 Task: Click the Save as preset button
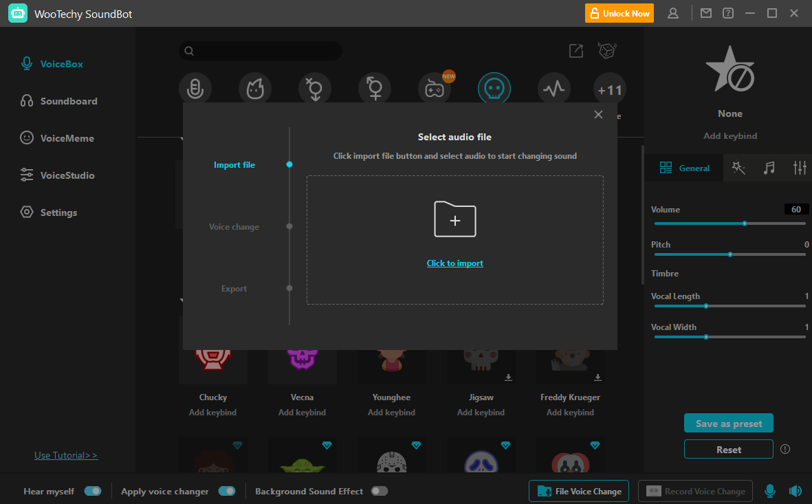point(728,424)
